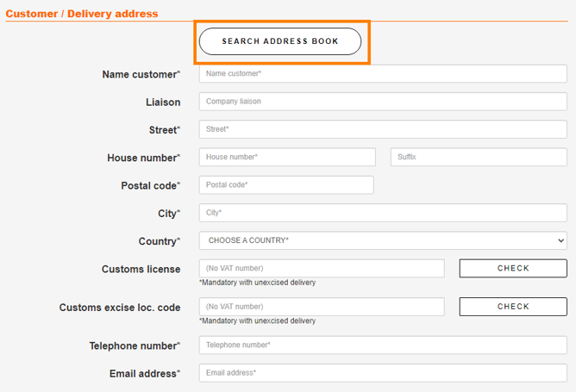Click the "Country" field label text
This screenshot has height=392, width=576.
[x=159, y=241]
